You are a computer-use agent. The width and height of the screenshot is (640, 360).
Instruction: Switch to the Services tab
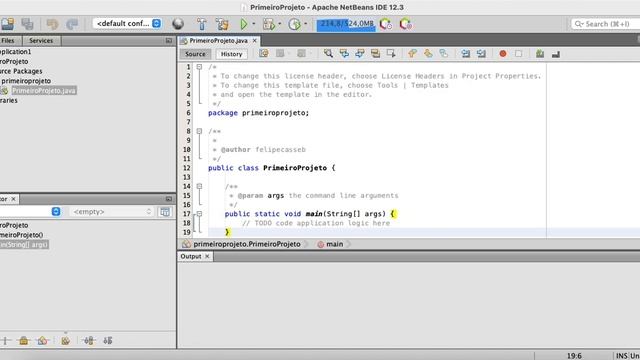[x=41, y=40]
